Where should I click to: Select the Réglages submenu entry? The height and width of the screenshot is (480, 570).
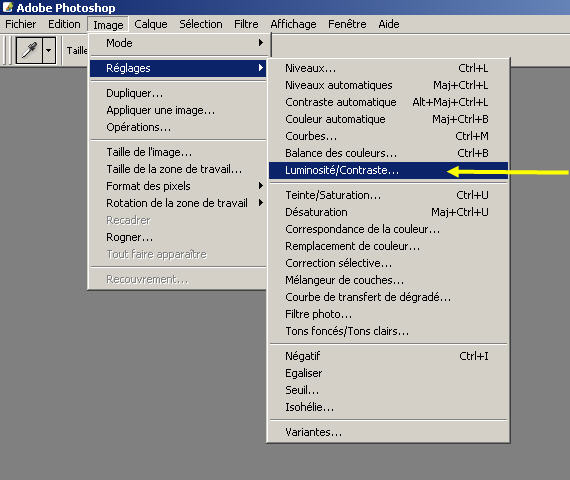pos(178,68)
